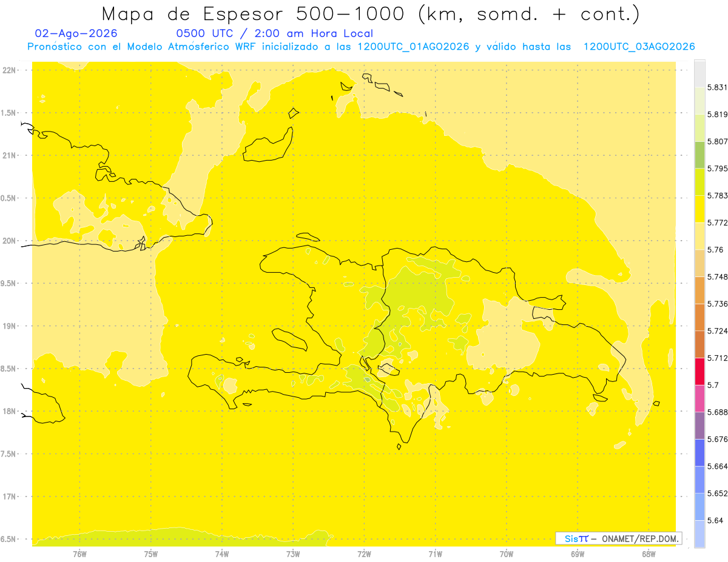Click the "71W" longitude label

pos(435,554)
